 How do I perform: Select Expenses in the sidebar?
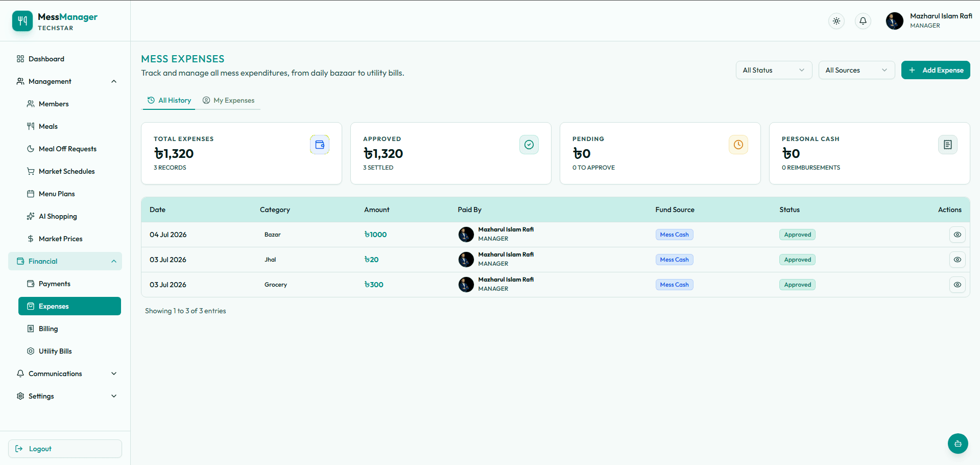69,306
